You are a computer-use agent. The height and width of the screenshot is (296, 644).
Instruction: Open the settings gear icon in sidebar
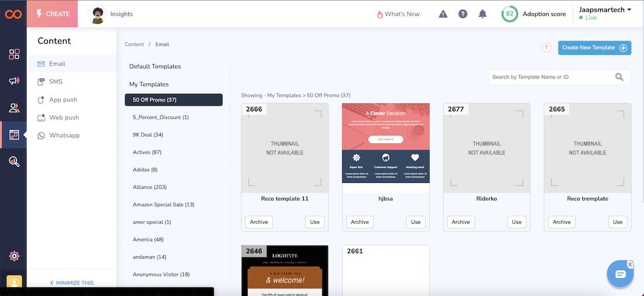pyautogui.click(x=14, y=256)
